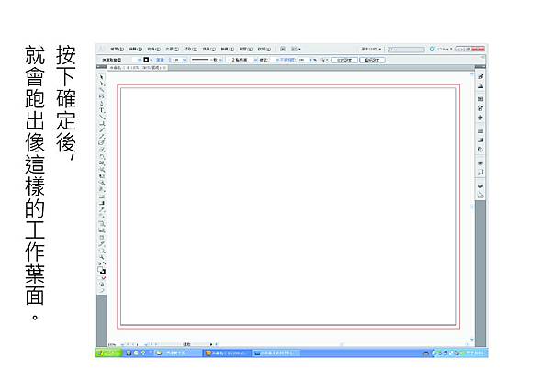Screen dimensions: 551x392
Task: Select the Direct Selection tool
Action: [x=102, y=84]
